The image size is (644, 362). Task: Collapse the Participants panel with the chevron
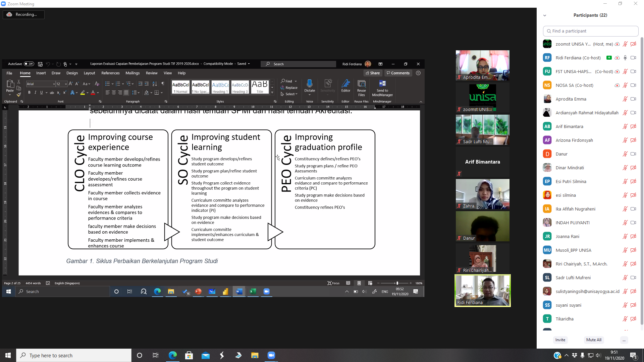545,15
